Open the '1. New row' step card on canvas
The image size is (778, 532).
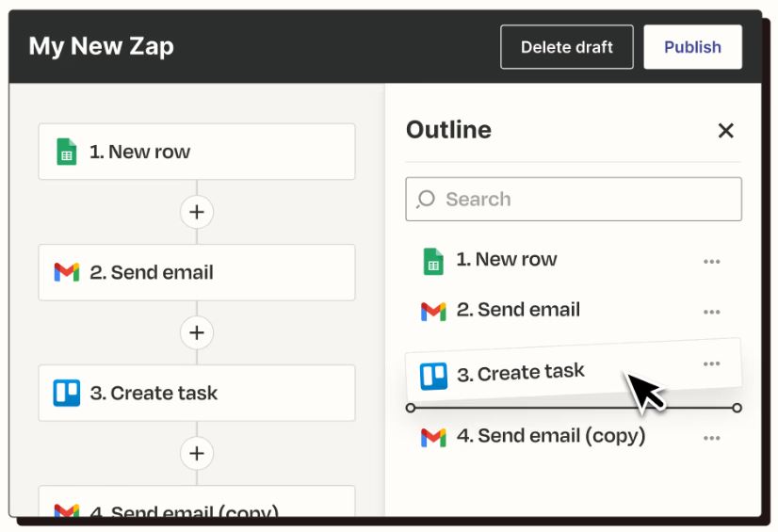pos(197,152)
